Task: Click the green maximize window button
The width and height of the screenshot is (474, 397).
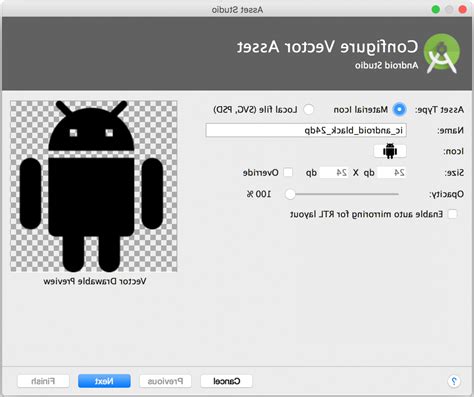Action: pos(436,9)
